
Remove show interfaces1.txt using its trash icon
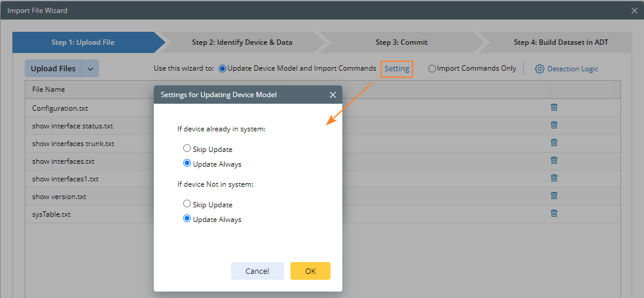[554, 178]
